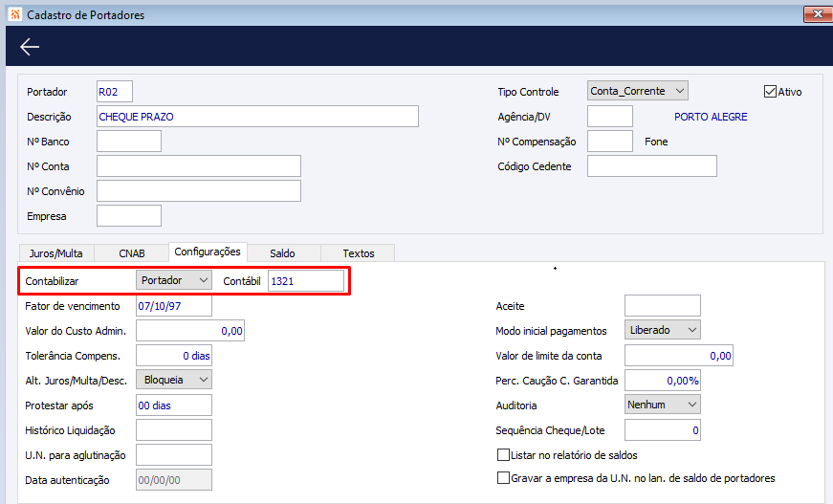Select the Empresa input field
Viewport: 833px width, 504px height.
(x=129, y=215)
